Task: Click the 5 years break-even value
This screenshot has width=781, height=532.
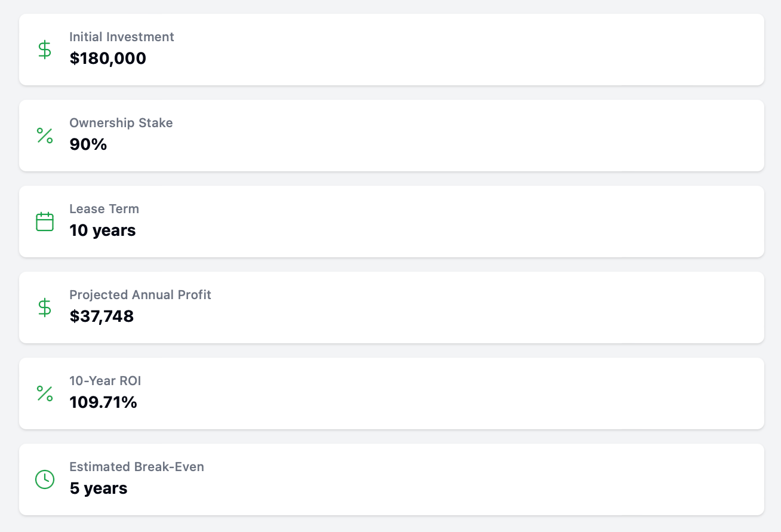Action: [99, 488]
